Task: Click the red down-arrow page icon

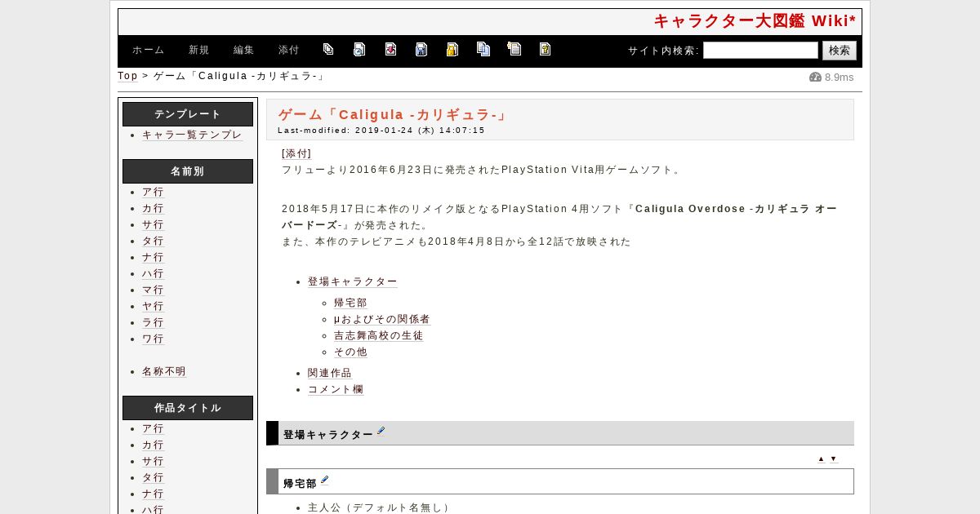Action: 390,49
